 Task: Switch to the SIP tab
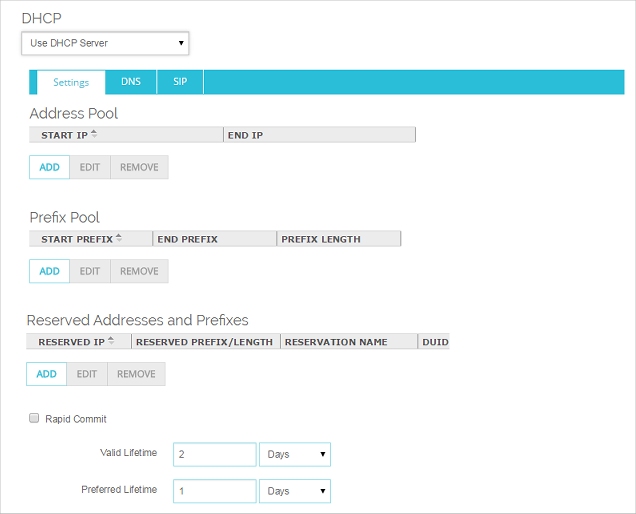coord(180,82)
